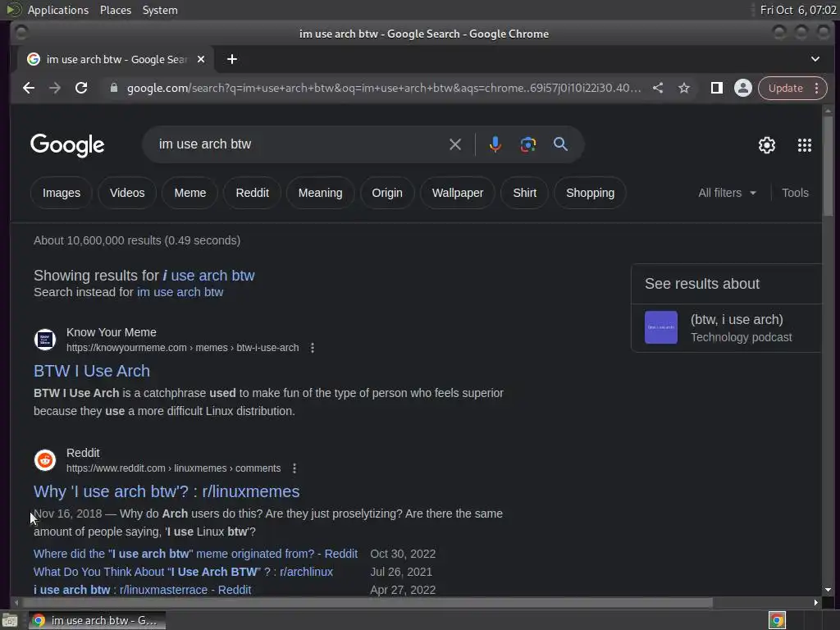
Task: Click the 'About 10,600,000 results' text
Action: pos(137,240)
